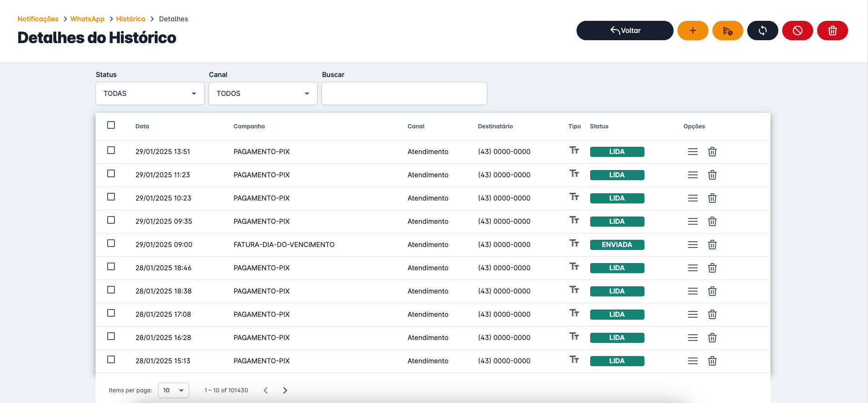This screenshot has height=403, width=868.
Task: Select all rows with header checkbox
Action: tap(111, 125)
